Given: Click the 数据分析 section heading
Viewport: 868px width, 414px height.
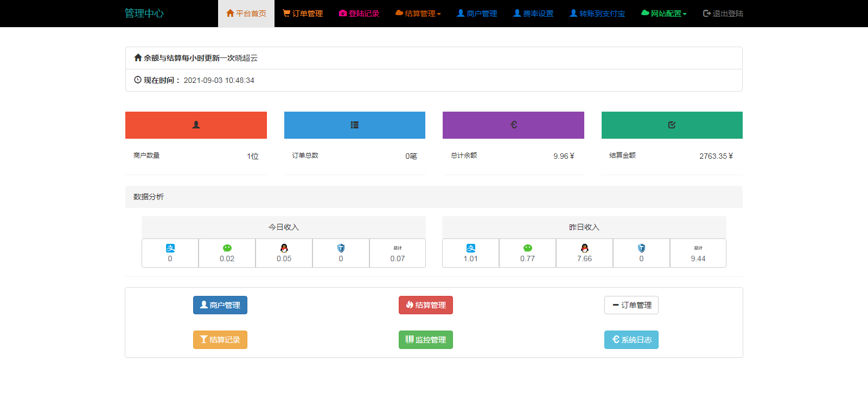Looking at the screenshot, I should tap(149, 197).
